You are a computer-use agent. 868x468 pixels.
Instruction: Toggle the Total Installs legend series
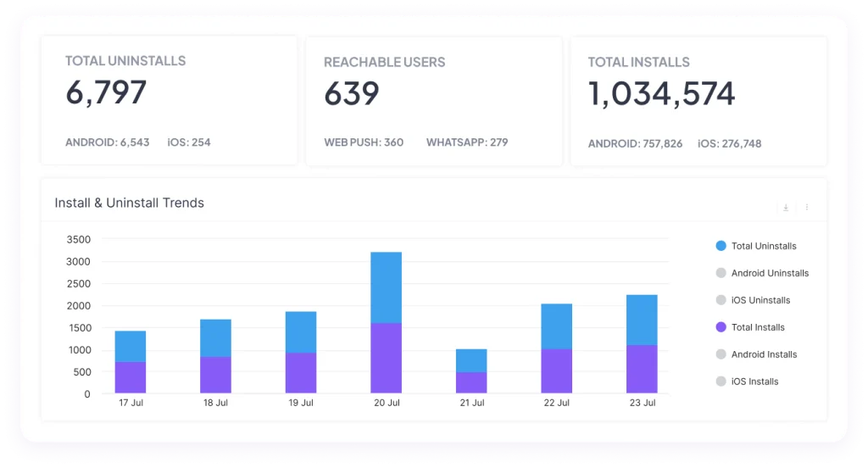click(750, 327)
